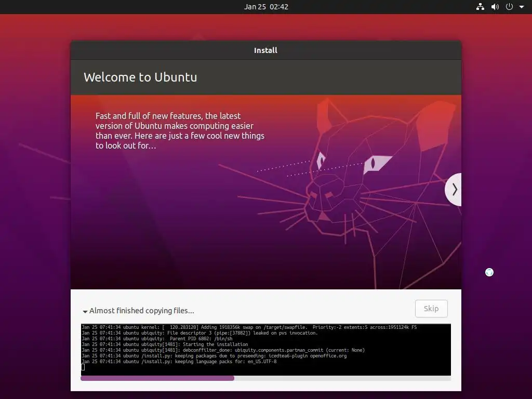Click the log line Parent PID 6802
The image size is (532, 399).
coord(157,339)
